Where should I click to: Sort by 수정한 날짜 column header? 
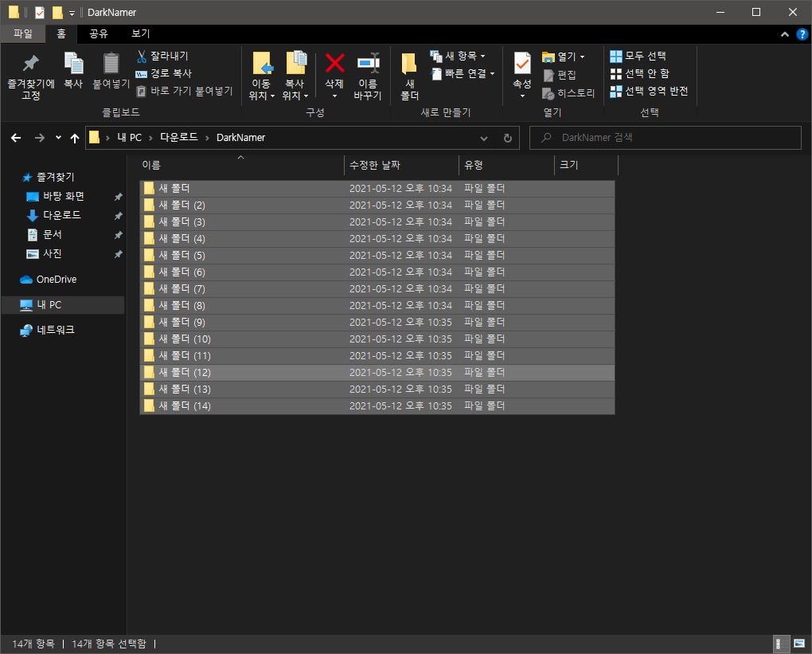tap(401, 166)
